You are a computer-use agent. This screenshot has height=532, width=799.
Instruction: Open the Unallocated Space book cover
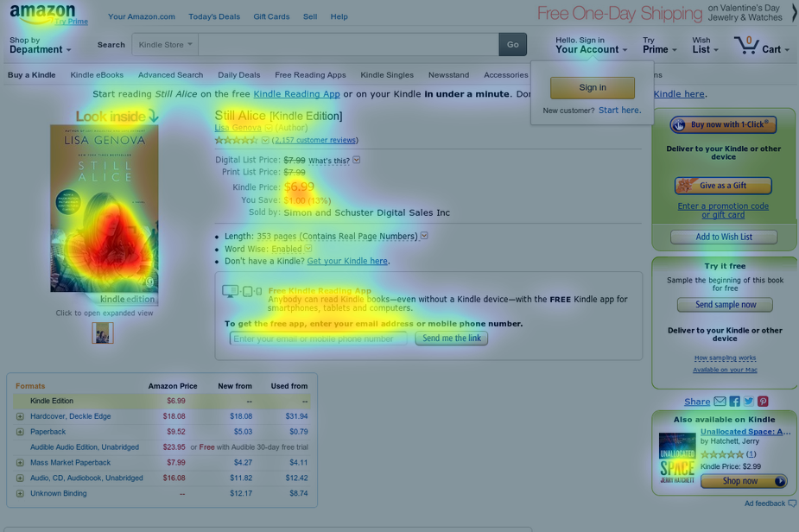point(677,458)
